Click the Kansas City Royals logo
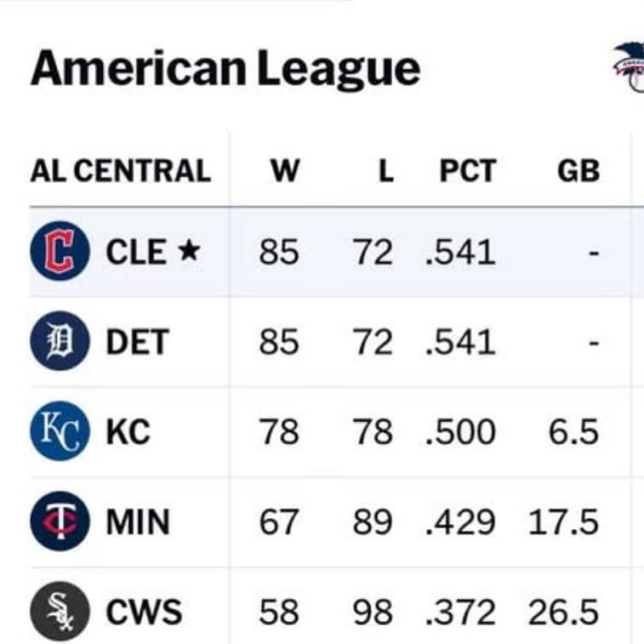This screenshot has height=644, width=644. point(60,432)
